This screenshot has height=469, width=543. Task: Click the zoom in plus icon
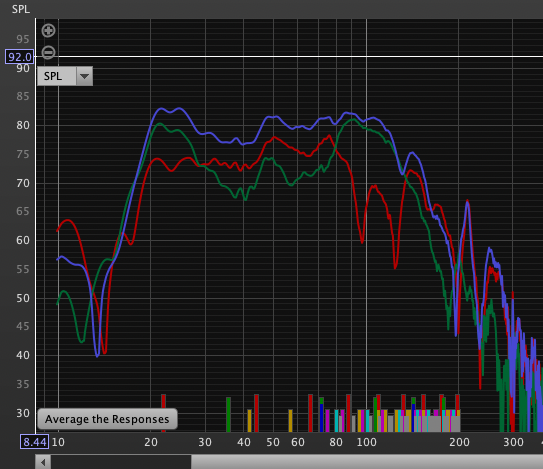point(48,30)
